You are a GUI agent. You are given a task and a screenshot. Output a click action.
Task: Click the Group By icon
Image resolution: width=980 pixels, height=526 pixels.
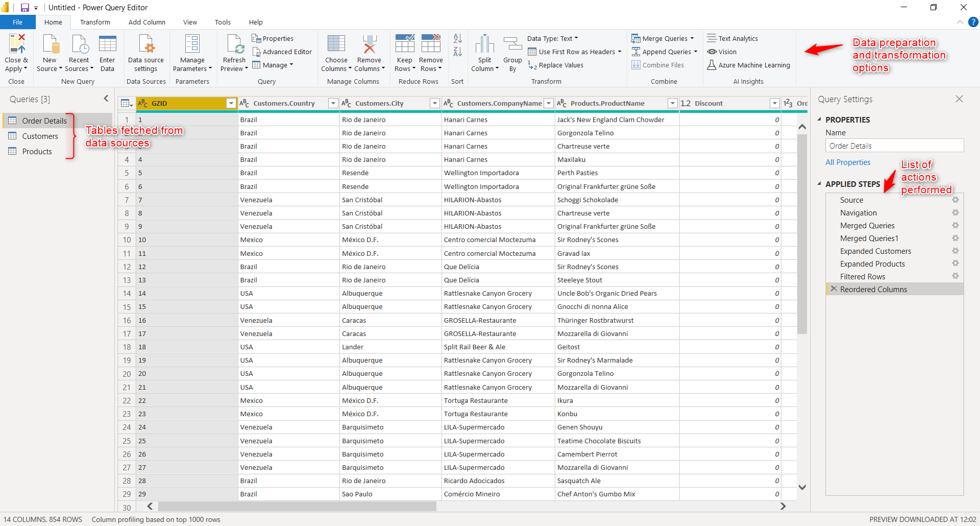pyautogui.click(x=512, y=44)
